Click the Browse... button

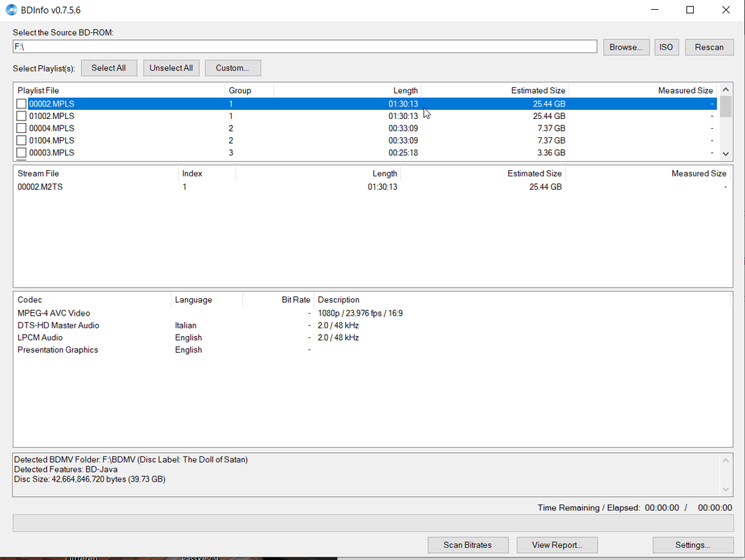click(x=626, y=47)
